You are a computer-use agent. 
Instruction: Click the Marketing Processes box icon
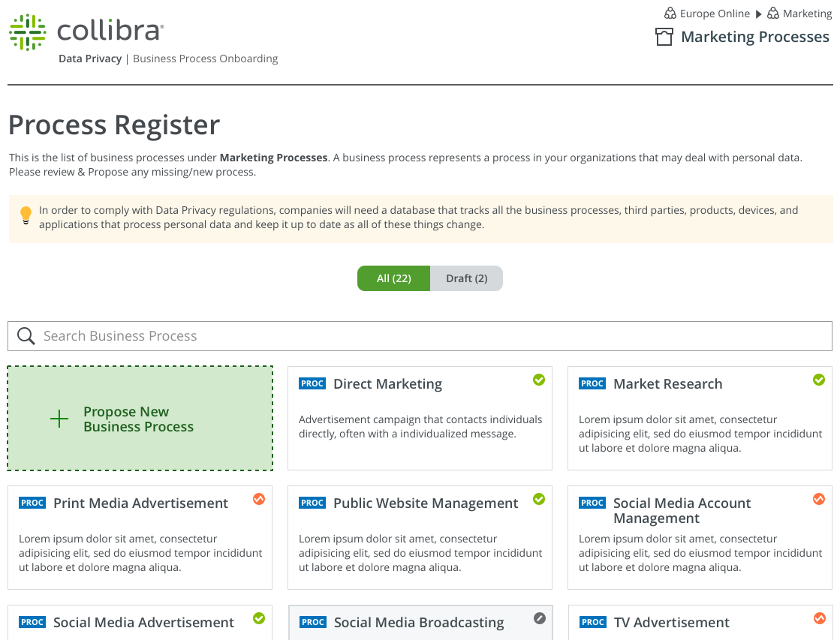(664, 38)
